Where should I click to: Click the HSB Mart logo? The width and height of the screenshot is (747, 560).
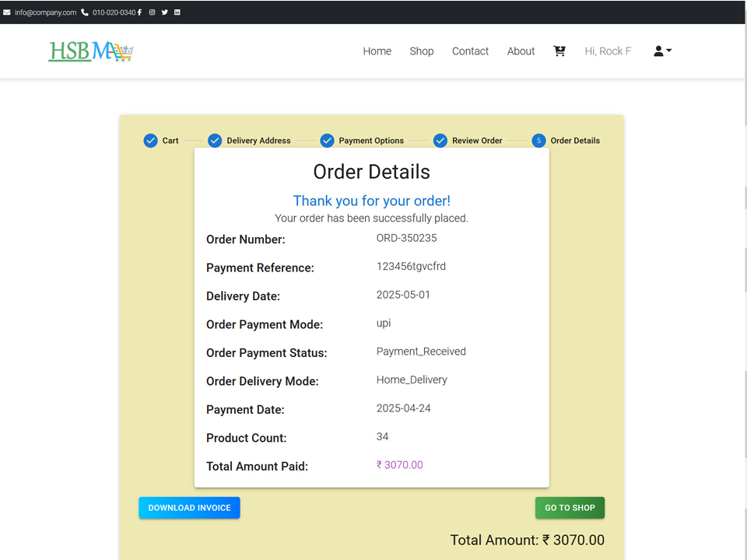pos(90,51)
